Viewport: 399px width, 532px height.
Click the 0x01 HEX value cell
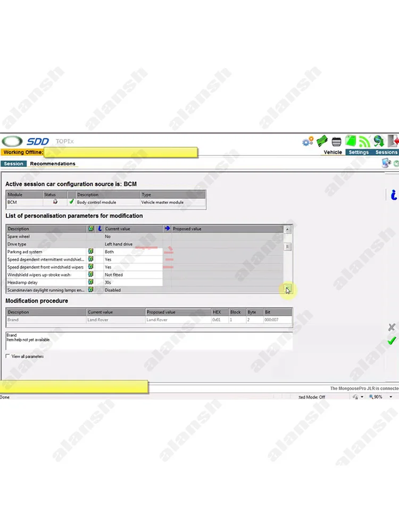(220, 320)
